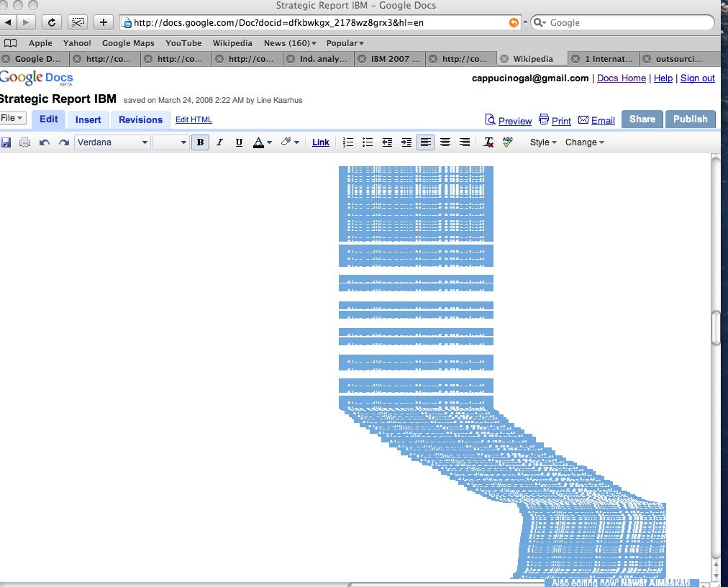Viewport: 728px width, 587px height.
Task: Add a bookmark with the plus button
Action: [x=104, y=22]
